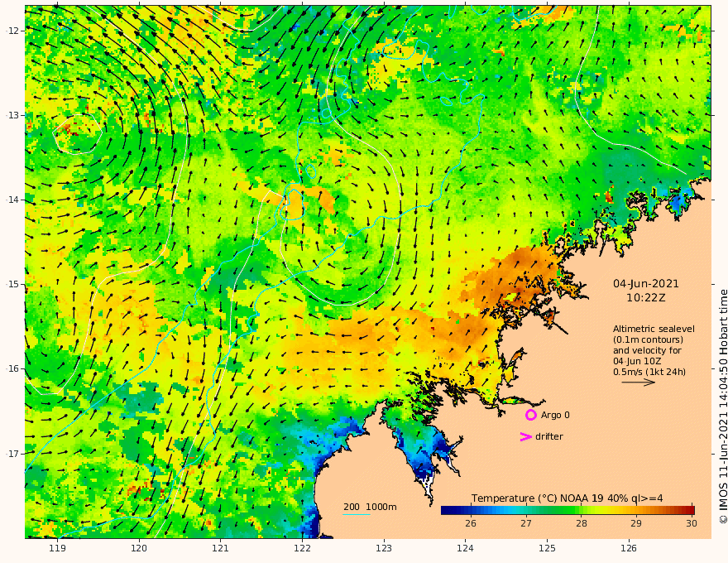The image size is (728, 563).
Task: Click longitude label 121 on bottom axis
Action: 221,548
